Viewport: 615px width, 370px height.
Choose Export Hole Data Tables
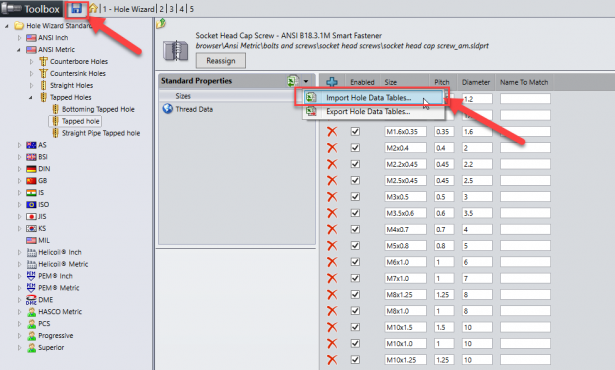[x=368, y=111]
